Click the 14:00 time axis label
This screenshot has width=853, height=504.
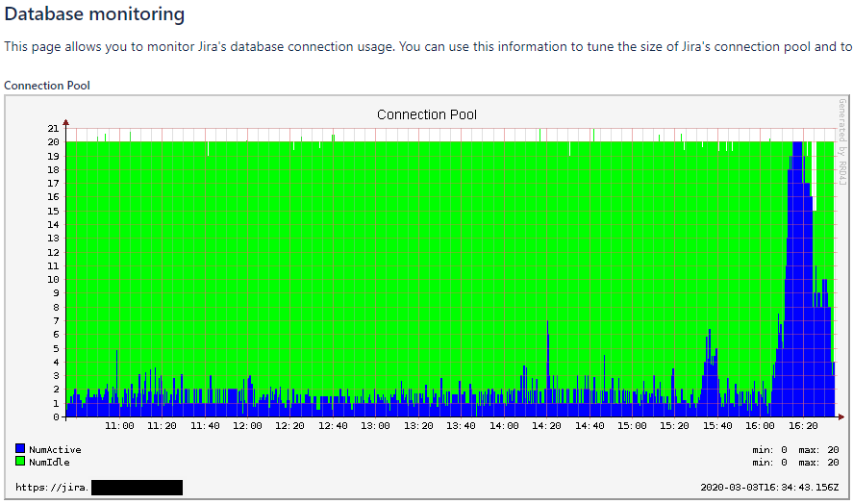tap(504, 426)
